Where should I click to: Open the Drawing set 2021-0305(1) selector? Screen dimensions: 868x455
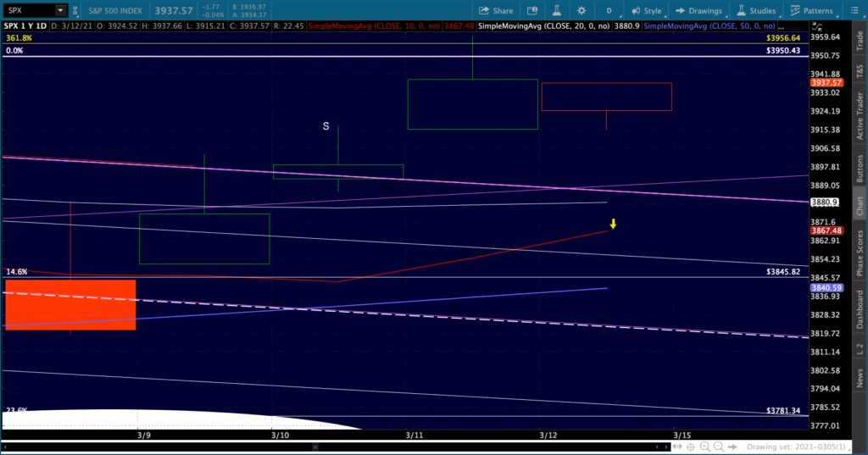point(797,447)
